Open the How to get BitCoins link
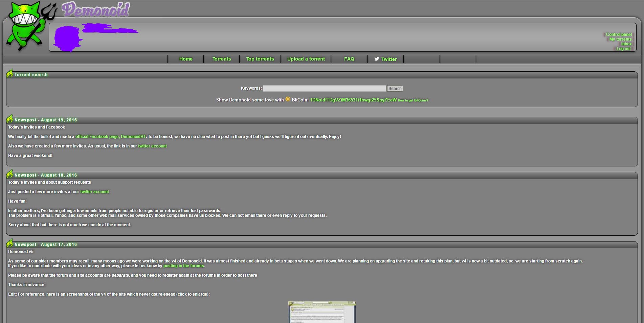Viewport: 644px width, 323px height. 413,100
